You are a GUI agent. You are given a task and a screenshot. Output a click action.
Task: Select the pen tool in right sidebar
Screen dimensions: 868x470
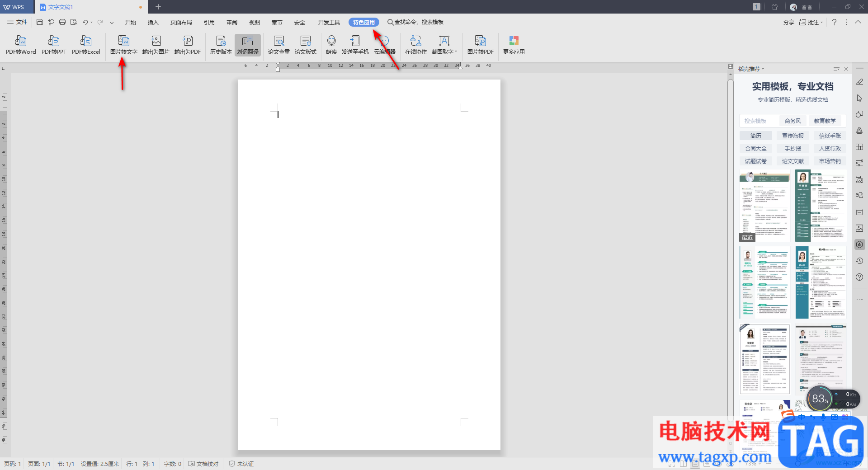pyautogui.click(x=859, y=82)
